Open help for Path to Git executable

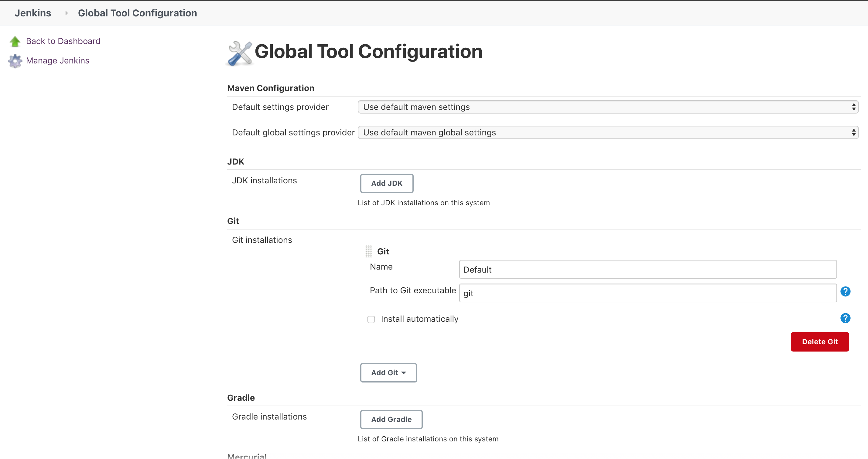[845, 291]
